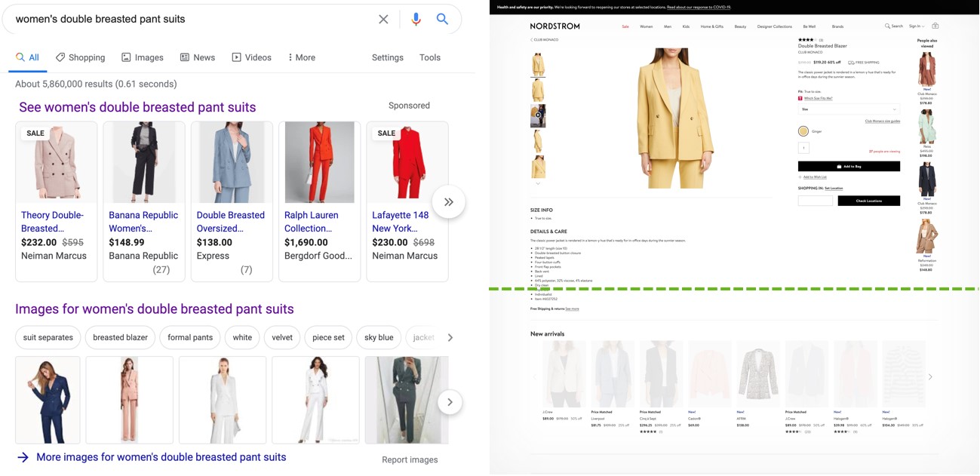The image size is (980, 476).
Task: Filter images by piece set chip
Action: (328, 337)
